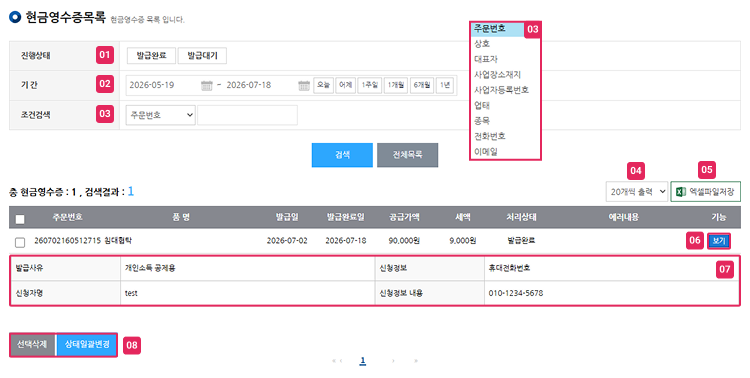Image resolution: width=750 pixels, height=378 pixels.
Task: Choose 주문번호 in the dropdown list
Action: coord(490,29)
